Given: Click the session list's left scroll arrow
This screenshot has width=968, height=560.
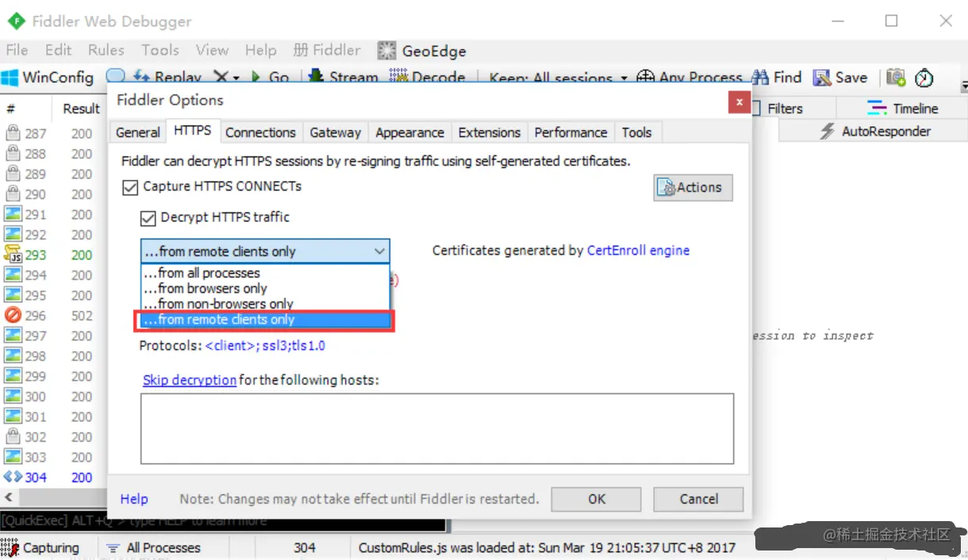Looking at the screenshot, I should (x=8, y=497).
